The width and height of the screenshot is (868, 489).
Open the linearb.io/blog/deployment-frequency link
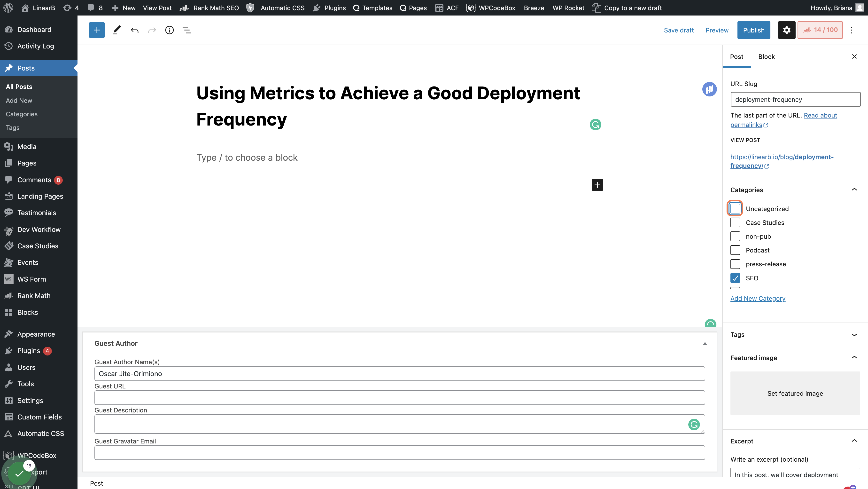(782, 161)
